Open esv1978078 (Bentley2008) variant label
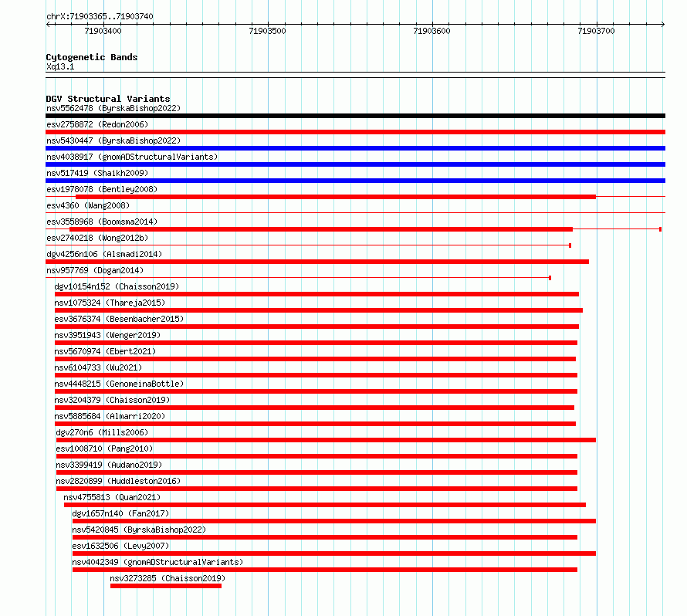 tap(102, 189)
